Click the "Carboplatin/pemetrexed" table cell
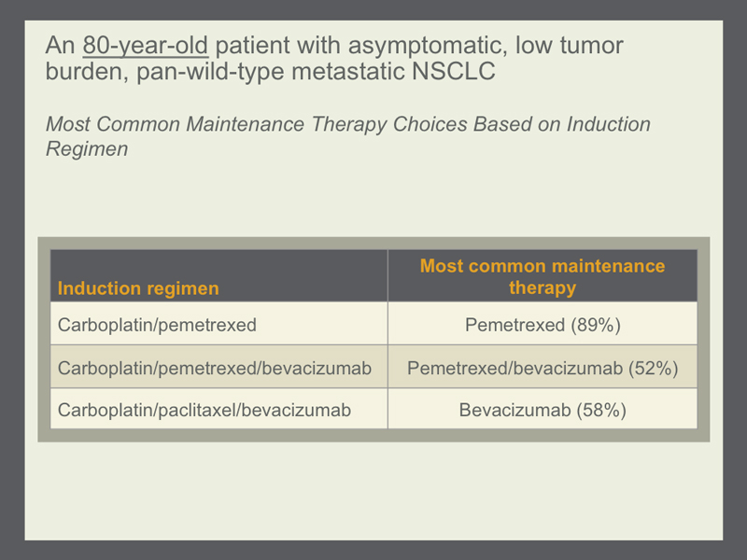 [x=219, y=324]
